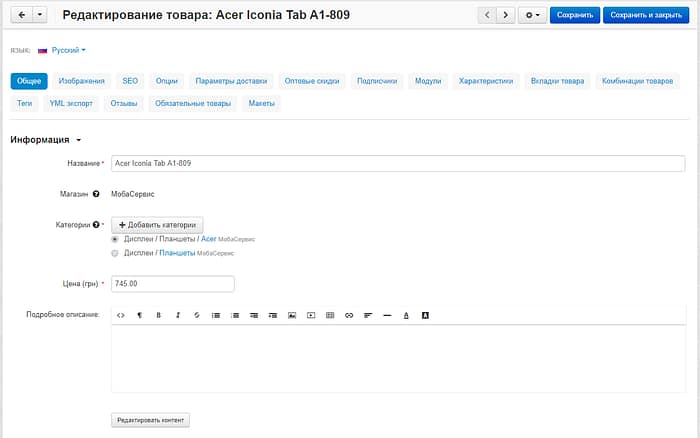Click into the Цена price field
The width and height of the screenshot is (700, 438).
point(172,284)
